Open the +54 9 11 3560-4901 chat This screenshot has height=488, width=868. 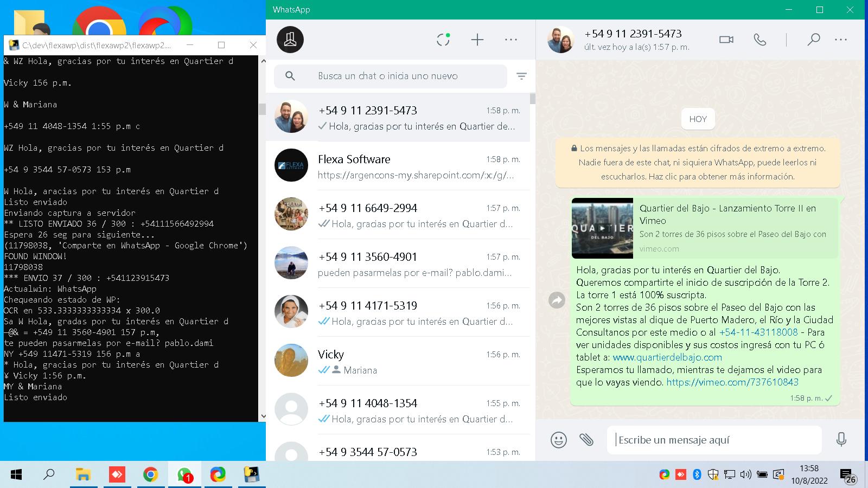(398, 264)
